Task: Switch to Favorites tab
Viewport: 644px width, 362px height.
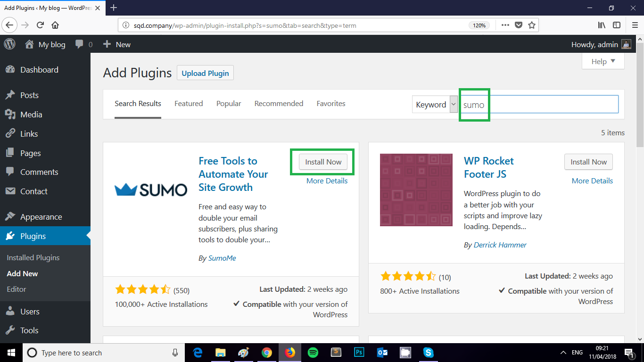Action: coord(331,104)
